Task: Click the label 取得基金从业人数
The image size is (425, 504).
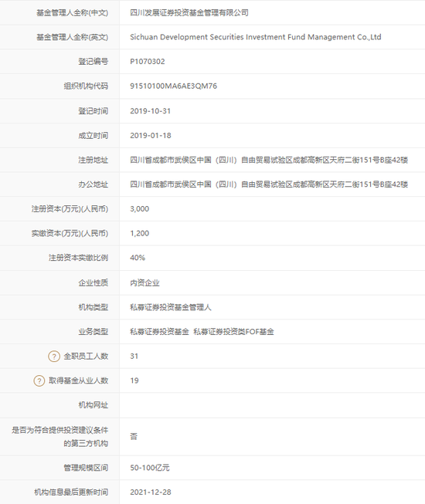Action: (x=79, y=381)
